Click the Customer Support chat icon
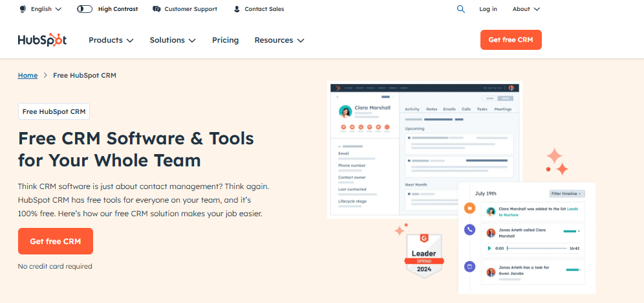This screenshot has height=303, width=644. click(156, 8)
